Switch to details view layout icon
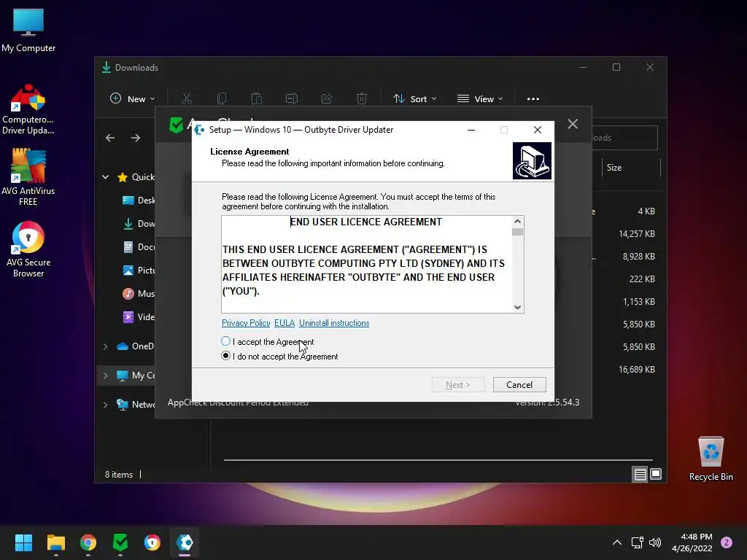 click(640, 474)
